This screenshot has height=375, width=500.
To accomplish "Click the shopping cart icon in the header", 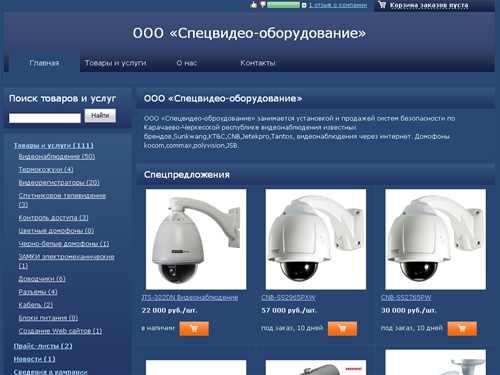I will click(x=382, y=5).
